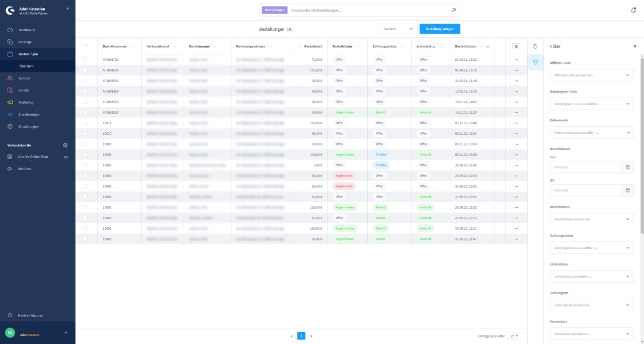Open context menu for order AF1001720
The height and width of the screenshot is (344, 644).
pyautogui.click(x=516, y=59)
